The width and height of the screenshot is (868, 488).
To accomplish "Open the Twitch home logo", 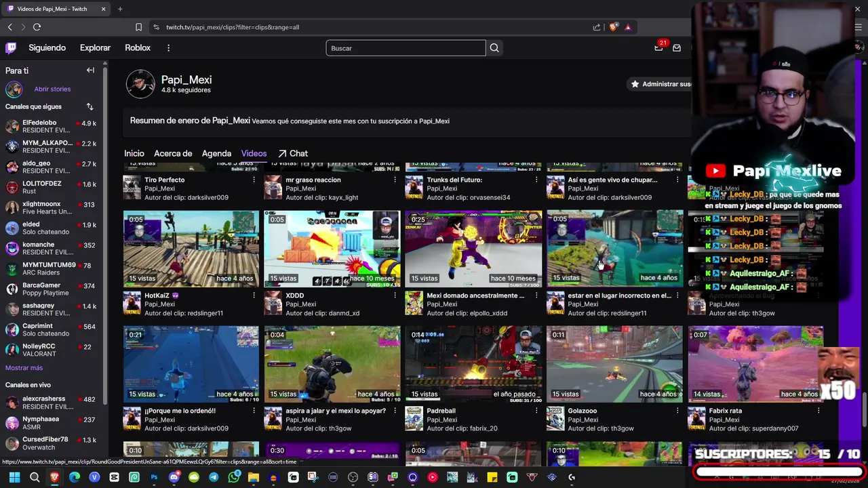I will (11, 48).
